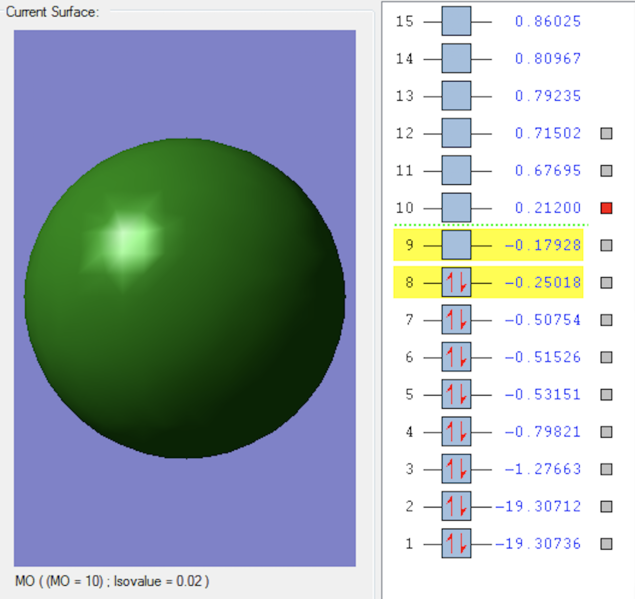The width and height of the screenshot is (635, 599).
Task: Toggle the gray surface marker for orbital 5
Action: tap(606, 394)
